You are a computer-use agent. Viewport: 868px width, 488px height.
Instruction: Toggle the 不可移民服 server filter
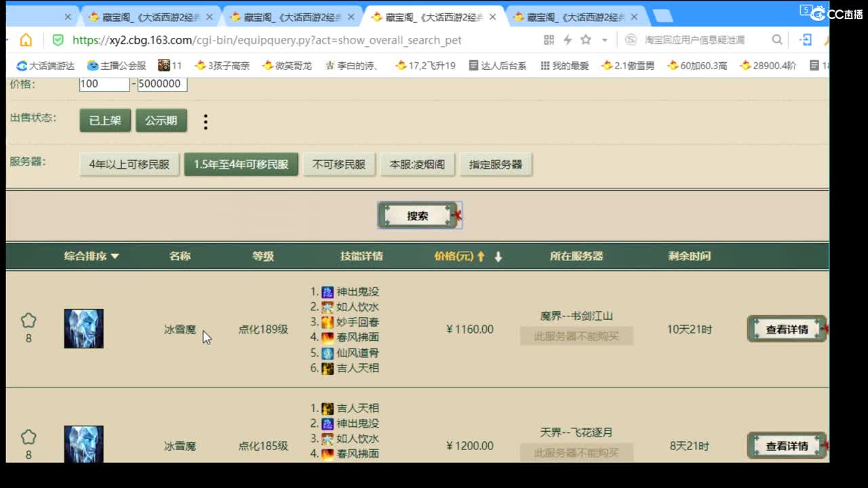[x=339, y=165]
